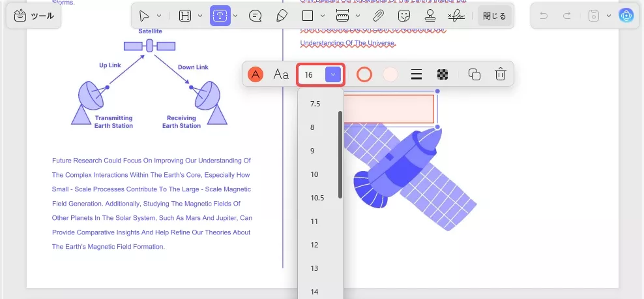
Task: Open the line thickness options
Action: [x=417, y=74]
